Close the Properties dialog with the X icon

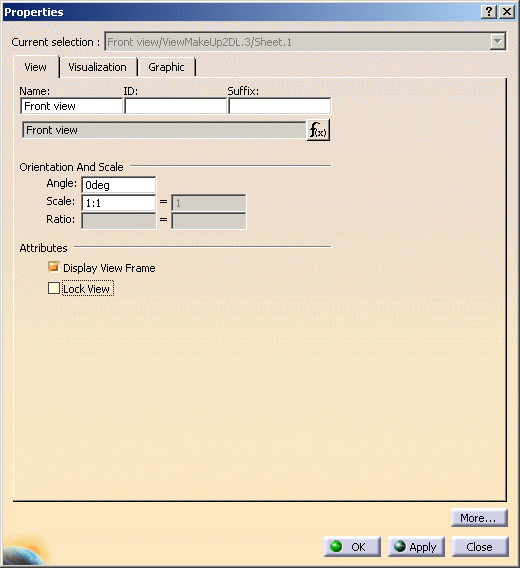click(x=507, y=12)
